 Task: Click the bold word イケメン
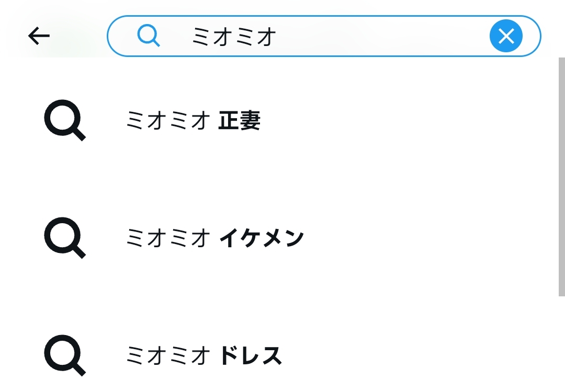pos(262,238)
